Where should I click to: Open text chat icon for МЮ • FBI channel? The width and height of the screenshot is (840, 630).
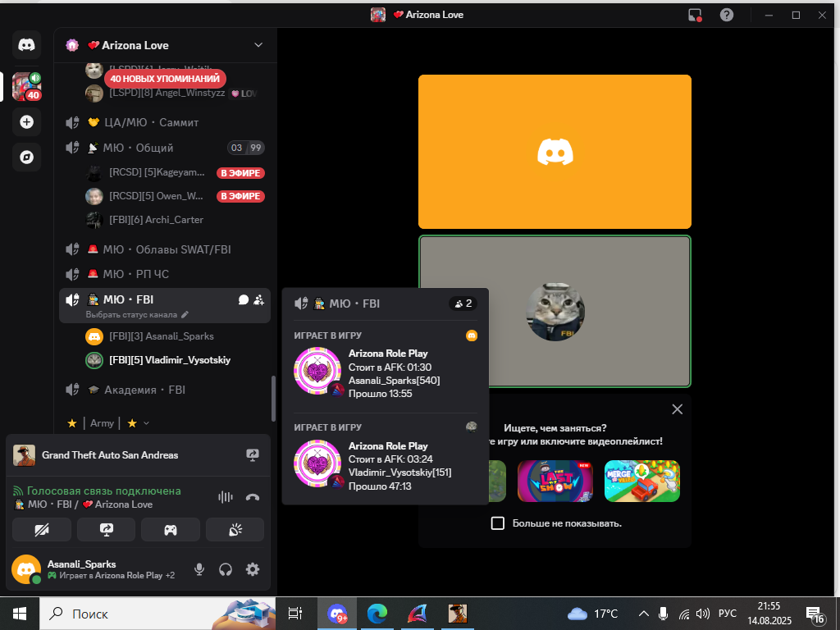coord(243,300)
